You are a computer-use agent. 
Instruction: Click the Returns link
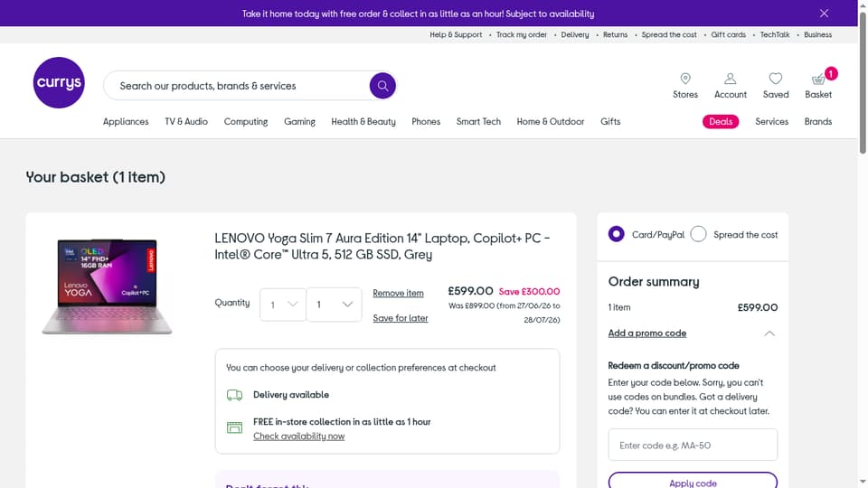click(615, 35)
